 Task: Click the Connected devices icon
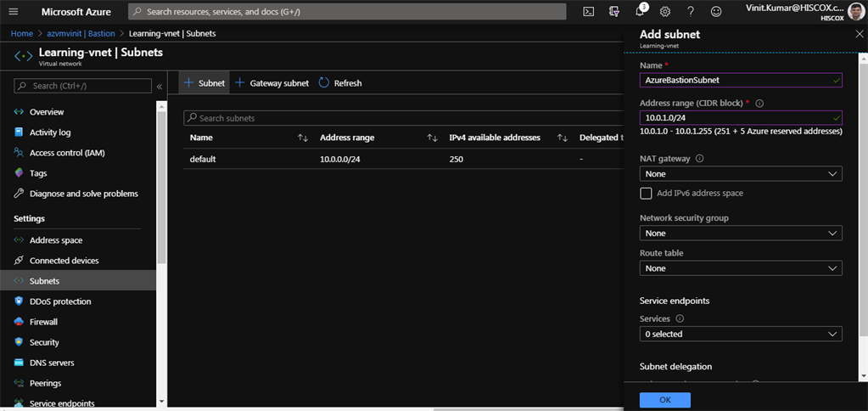point(19,261)
